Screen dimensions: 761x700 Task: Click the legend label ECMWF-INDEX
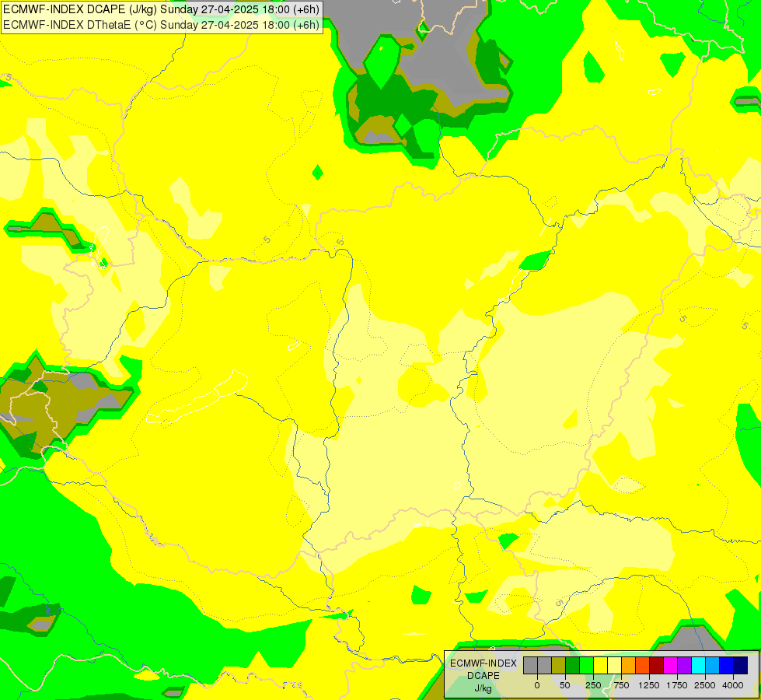point(483,663)
